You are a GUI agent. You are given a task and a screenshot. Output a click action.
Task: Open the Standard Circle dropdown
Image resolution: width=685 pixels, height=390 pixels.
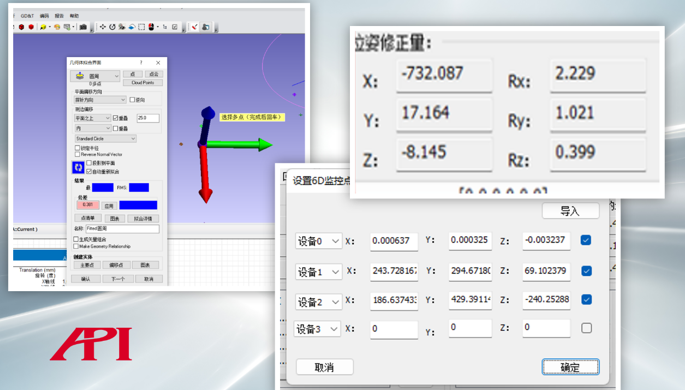tap(105, 138)
